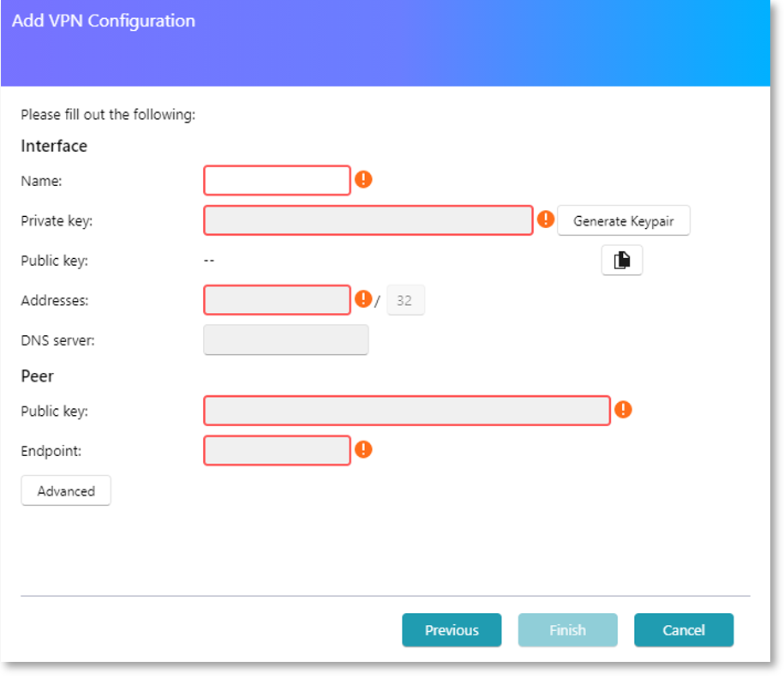This screenshot has width=784, height=679.
Task: Select the subnet prefix field showing 32
Action: tap(405, 300)
